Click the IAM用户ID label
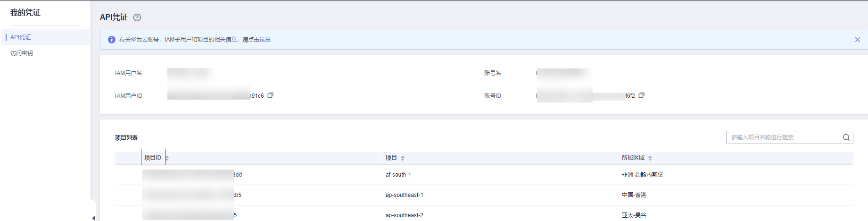 point(128,96)
